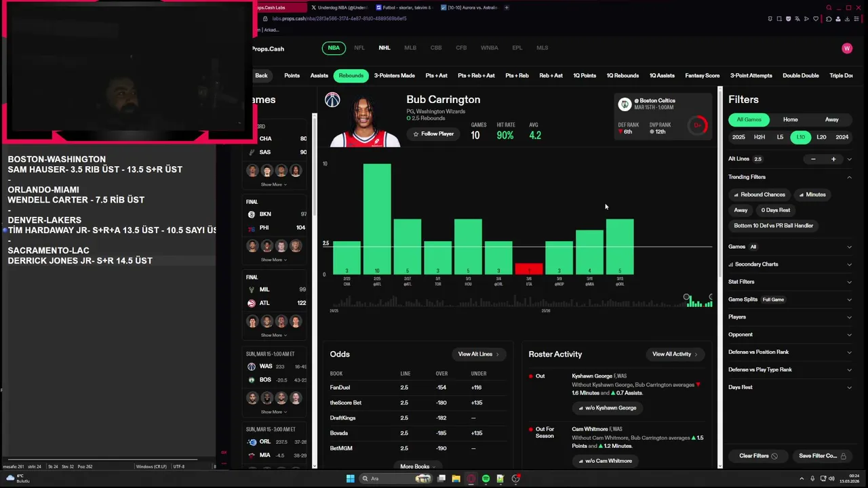This screenshot has width=868, height=488.
Task: Click the alt lines minus button
Action: click(x=813, y=159)
